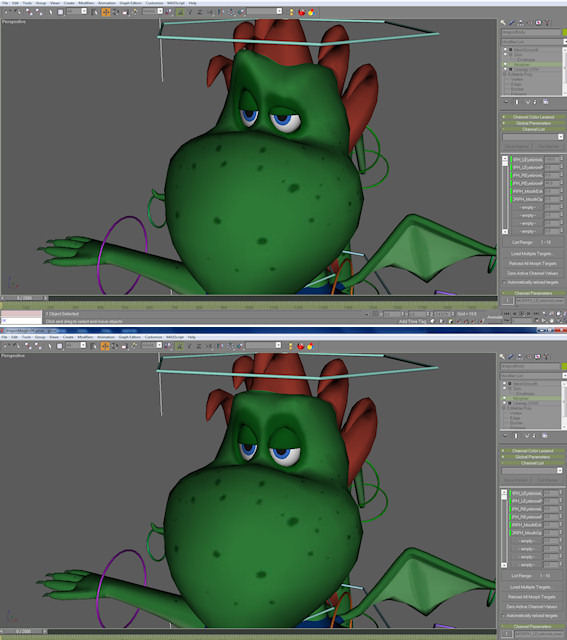Expand Global Parameters rollout in lower panel
Screen dimensions: 567x640
tap(532, 457)
